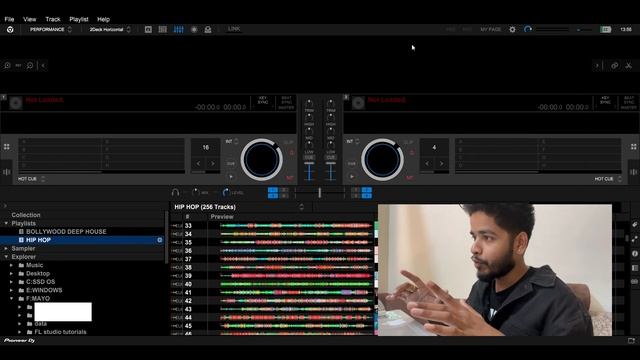This screenshot has height=360, width=640.
Task: Click deck 2 artwork disc icon
Action: tap(358, 102)
